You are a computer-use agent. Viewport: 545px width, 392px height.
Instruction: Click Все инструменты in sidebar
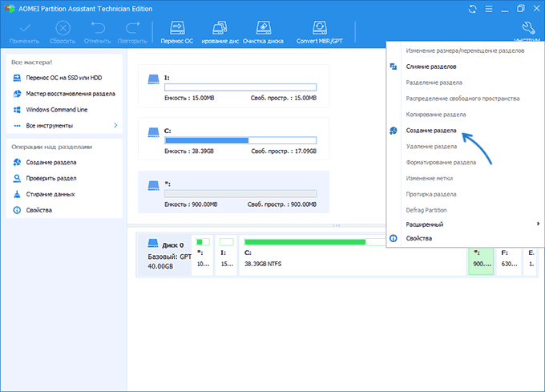click(50, 126)
